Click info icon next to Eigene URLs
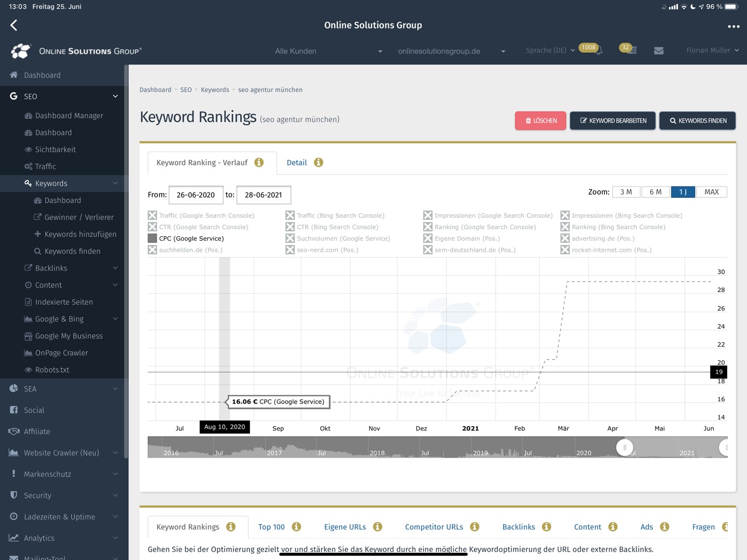Viewport: 747px width, 560px height. coord(377,527)
